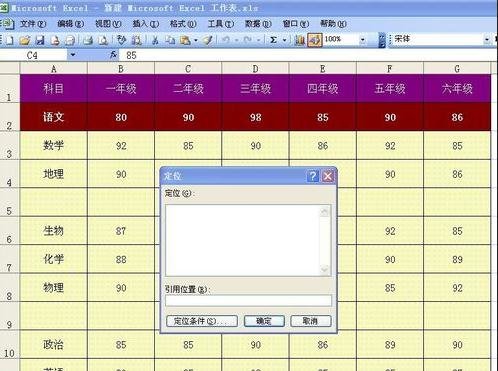
Task: Open the 帮助 menu
Action: [333, 24]
